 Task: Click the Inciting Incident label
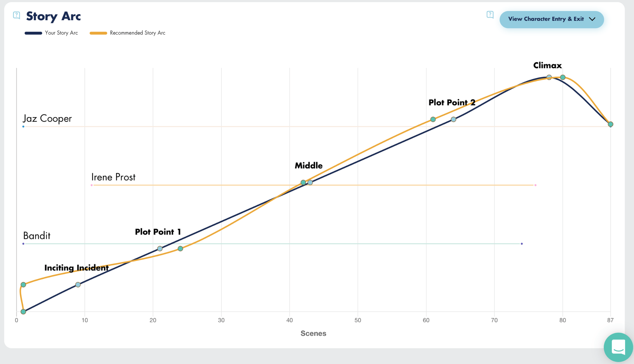coord(77,268)
